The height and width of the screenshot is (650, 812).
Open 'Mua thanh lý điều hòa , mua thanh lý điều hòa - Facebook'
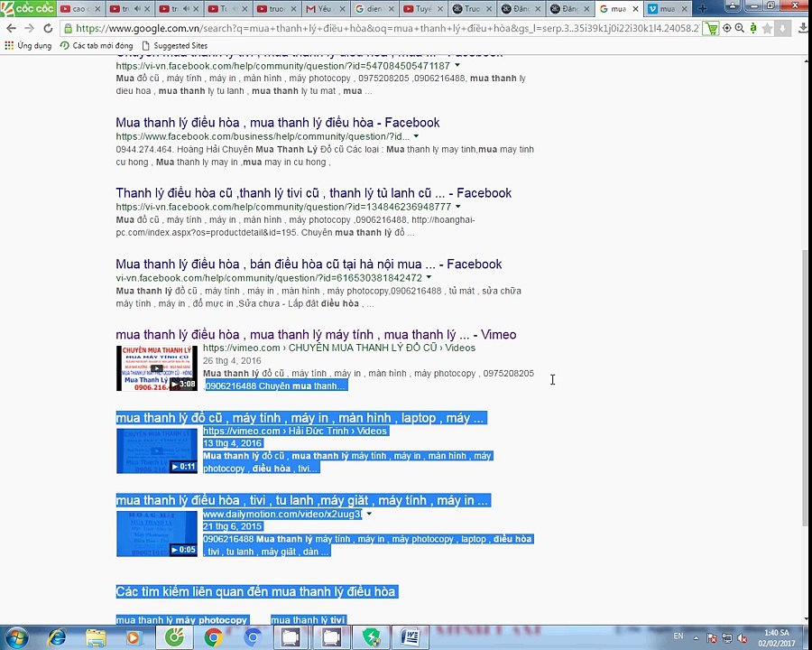pyautogui.click(x=278, y=123)
